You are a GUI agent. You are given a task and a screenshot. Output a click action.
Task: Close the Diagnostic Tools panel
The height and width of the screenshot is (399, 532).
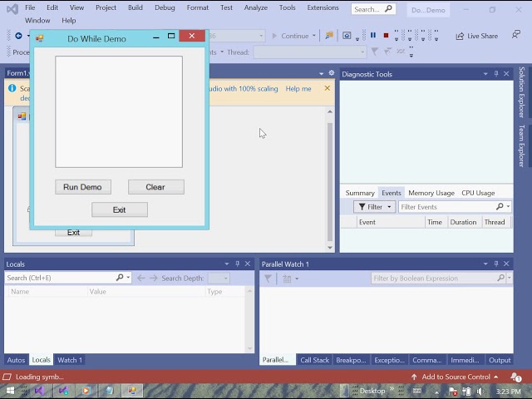[x=506, y=74]
